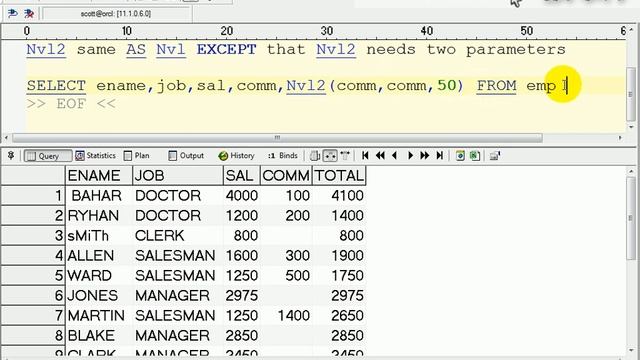Select row number 5 header
640x360 pixels.
point(33,276)
